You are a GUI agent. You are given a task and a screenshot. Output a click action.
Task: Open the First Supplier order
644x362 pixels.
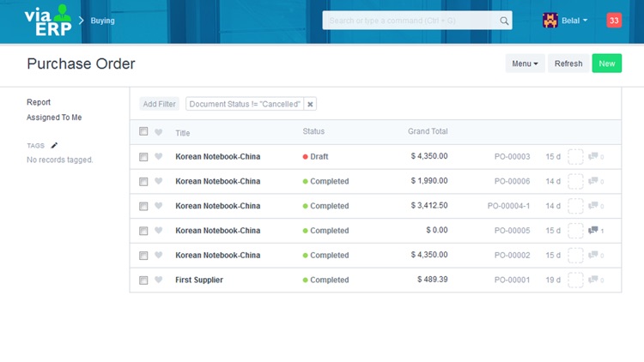[x=199, y=280]
